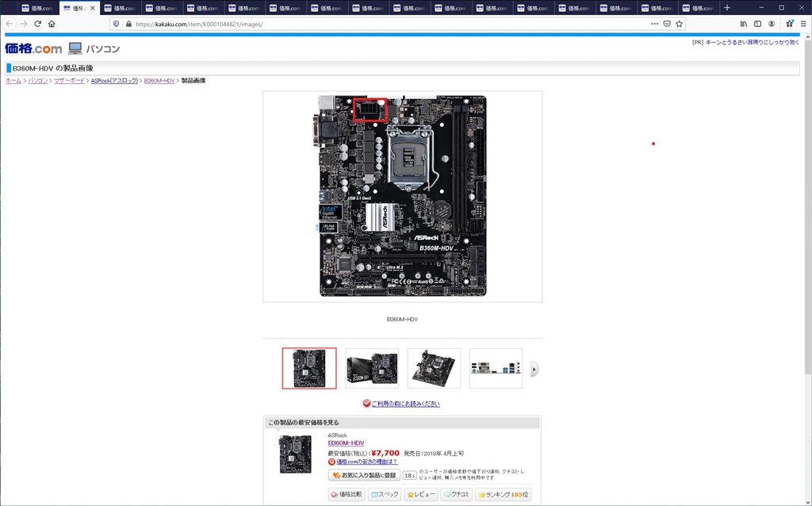Open a new tab with plus button
The width and height of the screenshot is (812, 506).
point(727,8)
